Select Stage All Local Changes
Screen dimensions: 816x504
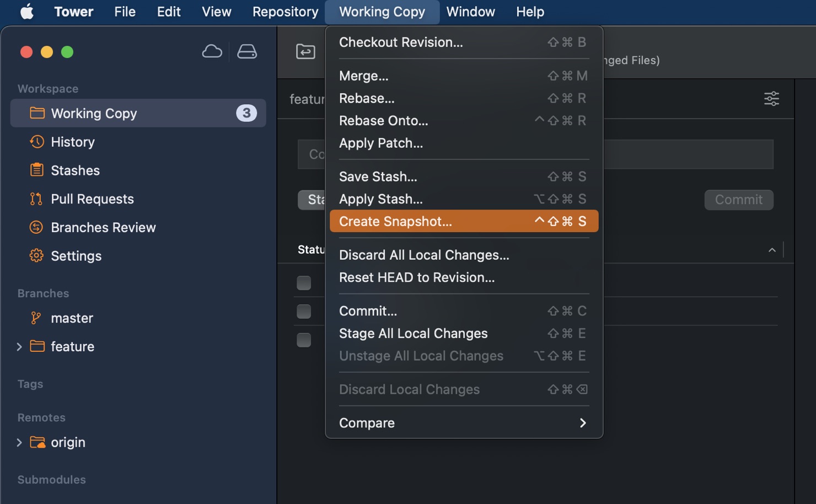click(x=413, y=334)
